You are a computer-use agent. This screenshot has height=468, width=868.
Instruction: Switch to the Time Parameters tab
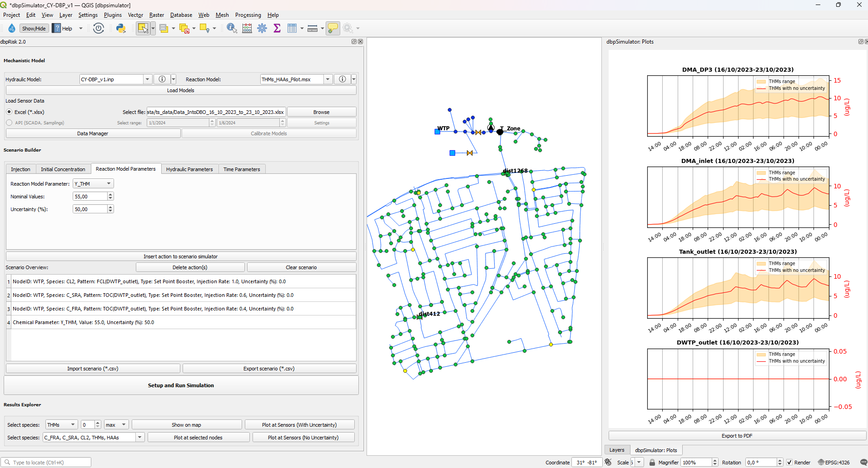click(242, 169)
